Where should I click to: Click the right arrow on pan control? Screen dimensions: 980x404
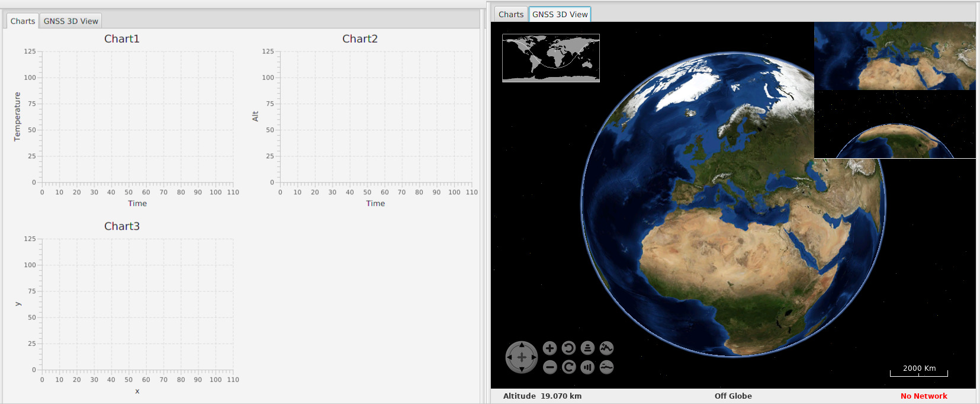click(x=534, y=357)
